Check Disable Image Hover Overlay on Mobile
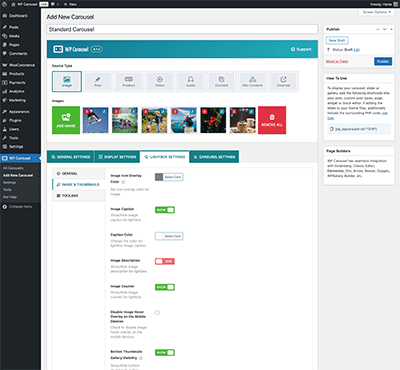This screenshot has height=370, width=400. (157, 313)
